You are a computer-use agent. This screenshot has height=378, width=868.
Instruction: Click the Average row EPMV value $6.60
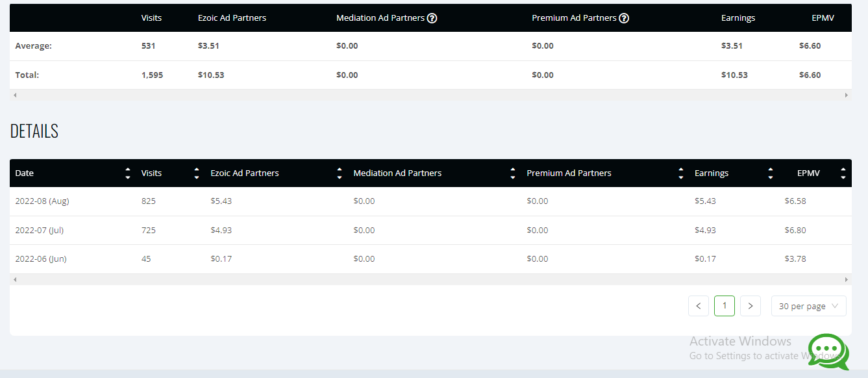tap(810, 46)
